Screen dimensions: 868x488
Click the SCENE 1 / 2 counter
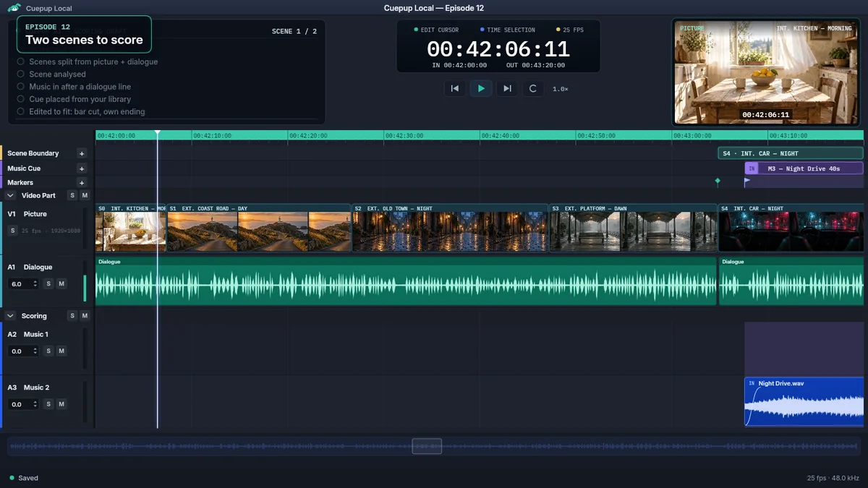(x=294, y=32)
